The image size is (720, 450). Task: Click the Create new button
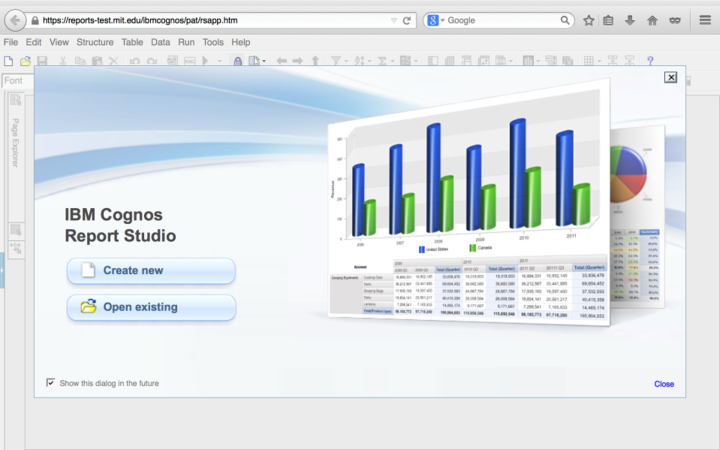point(151,271)
